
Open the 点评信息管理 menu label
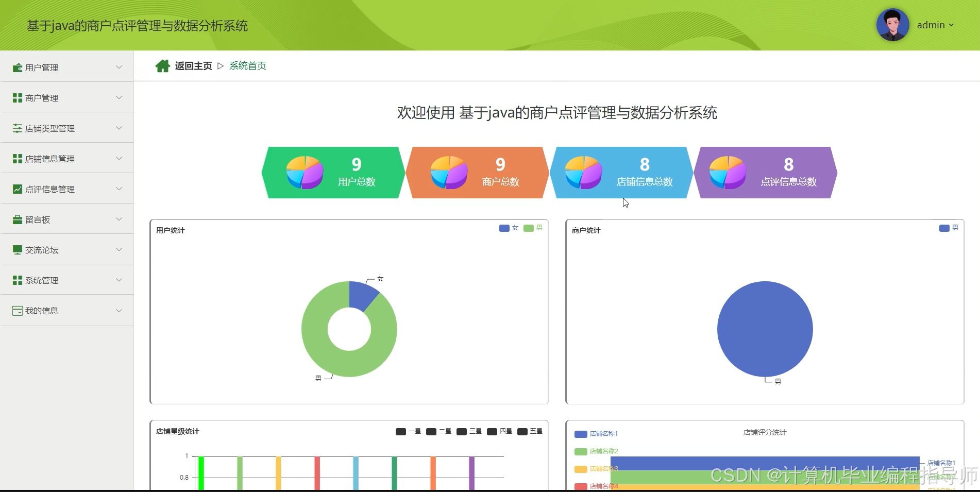(x=50, y=189)
